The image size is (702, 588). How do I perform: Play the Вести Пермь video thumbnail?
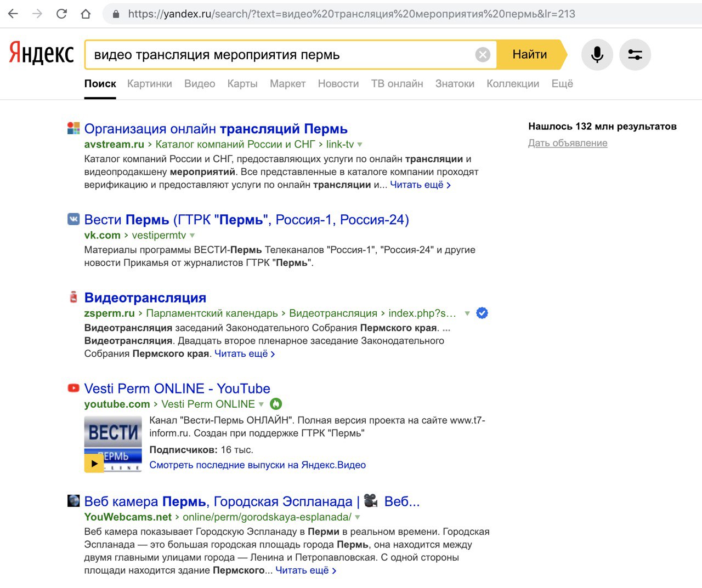[x=94, y=463]
